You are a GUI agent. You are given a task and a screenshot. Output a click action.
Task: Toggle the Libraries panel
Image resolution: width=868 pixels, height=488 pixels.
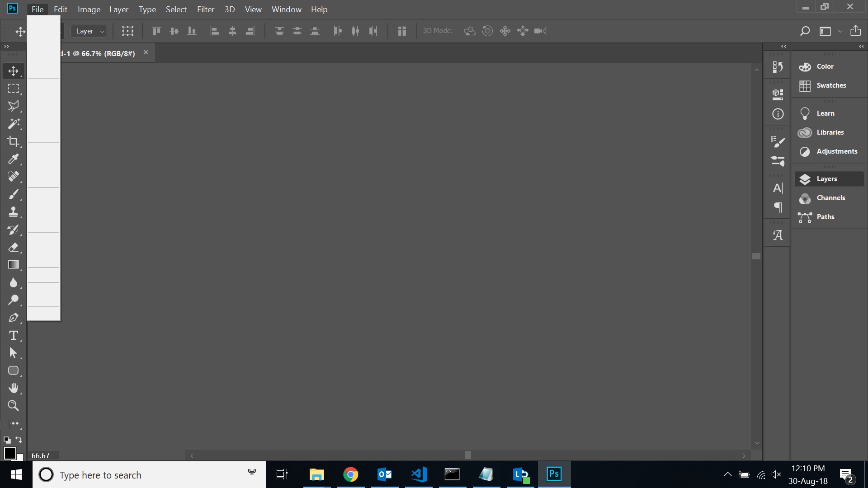point(829,131)
